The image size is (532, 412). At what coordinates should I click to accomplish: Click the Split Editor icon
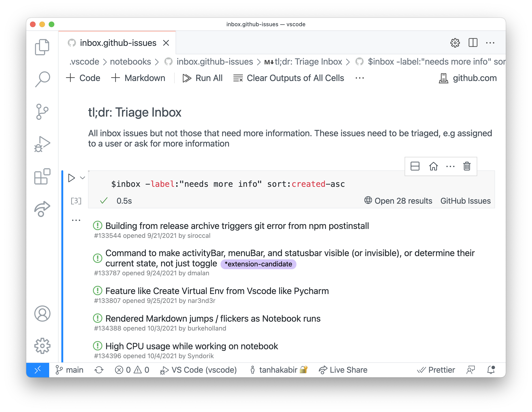coord(473,43)
